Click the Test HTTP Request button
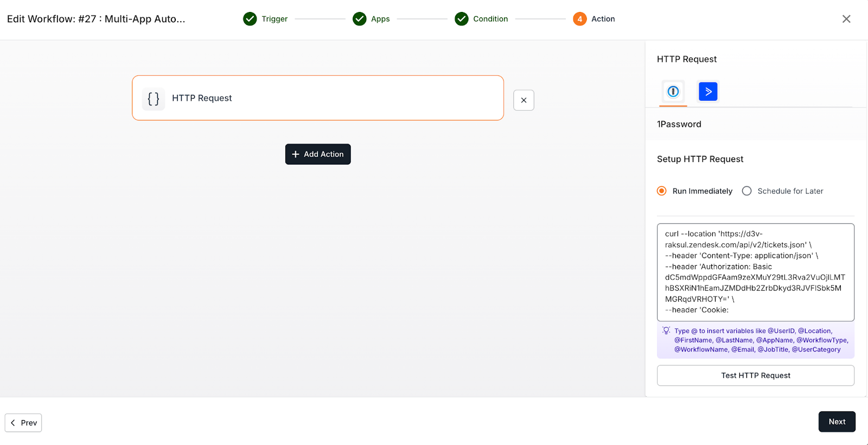Image resolution: width=868 pixels, height=445 pixels. click(755, 376)
